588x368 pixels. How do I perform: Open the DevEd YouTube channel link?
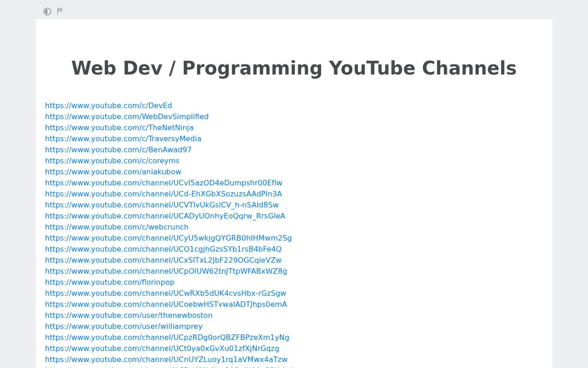(x=108, y=105)
